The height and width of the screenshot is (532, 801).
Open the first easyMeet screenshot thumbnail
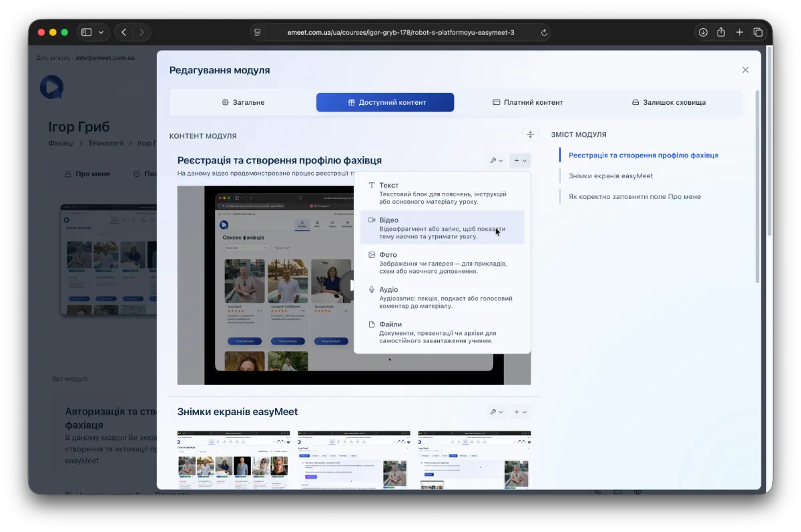coord(234,459)
